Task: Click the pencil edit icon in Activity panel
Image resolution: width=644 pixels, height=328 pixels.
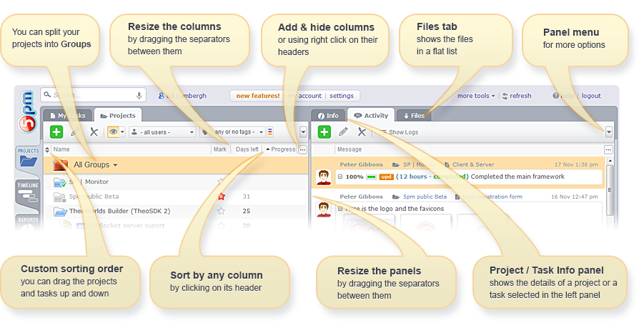Action: tap(343, 132)
